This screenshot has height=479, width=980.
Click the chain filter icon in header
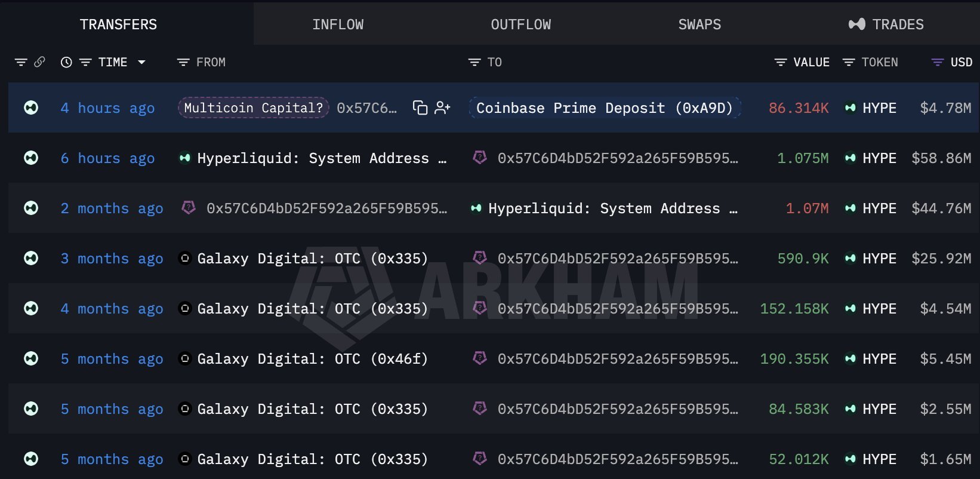point(21,62)
